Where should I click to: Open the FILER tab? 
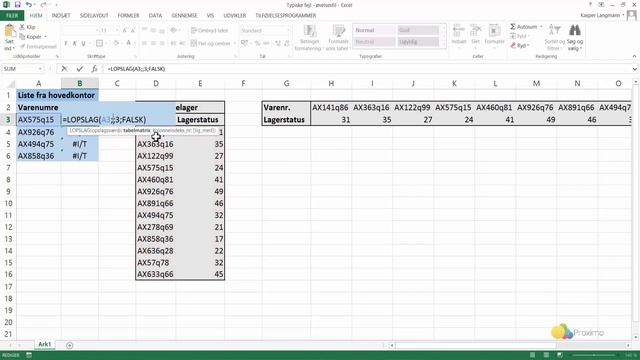click(x=12, y=16)
